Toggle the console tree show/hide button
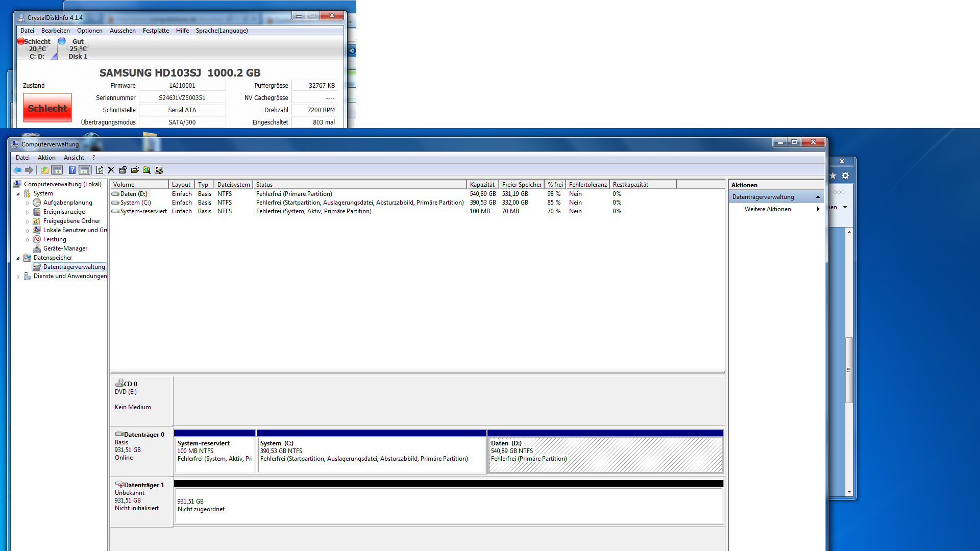 tap(57, 170)
